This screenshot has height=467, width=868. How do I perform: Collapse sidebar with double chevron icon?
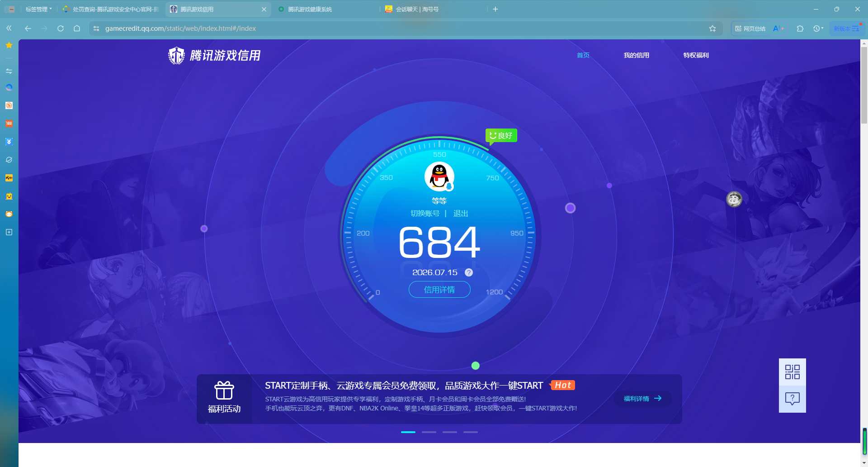click(x=9, y=28)
